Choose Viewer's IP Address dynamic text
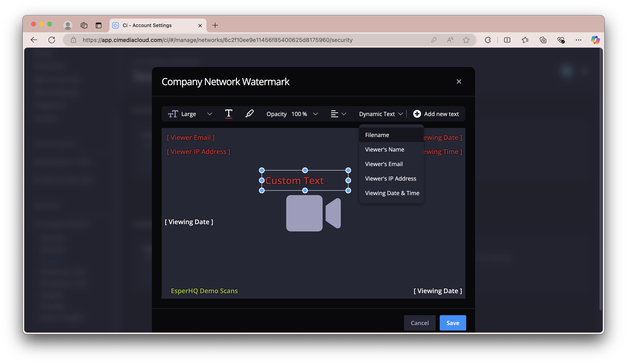 pos(391,178)
